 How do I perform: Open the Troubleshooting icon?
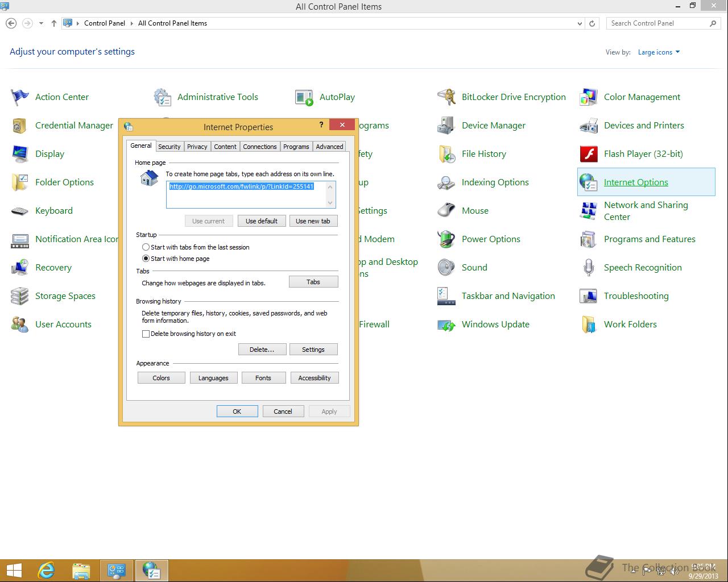[x=589, y=296]
